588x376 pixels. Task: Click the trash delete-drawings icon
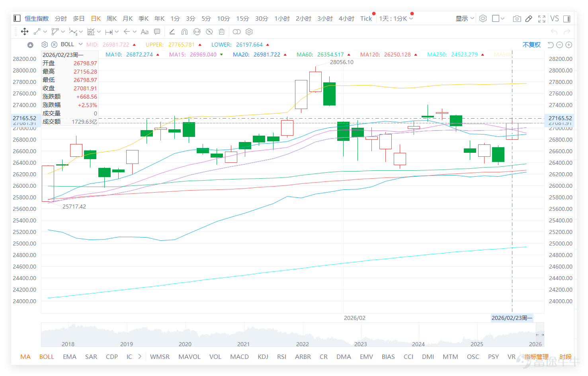point(222,32)
